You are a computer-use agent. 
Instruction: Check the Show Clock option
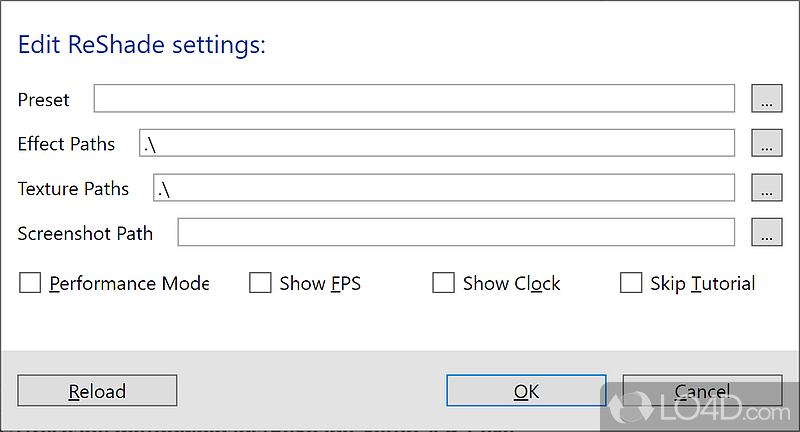(x=443, y=283)
